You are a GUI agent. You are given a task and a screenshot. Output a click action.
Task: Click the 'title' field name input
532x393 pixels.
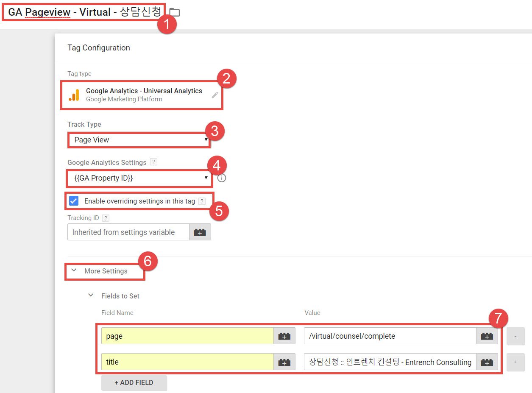tap(187, 362)
